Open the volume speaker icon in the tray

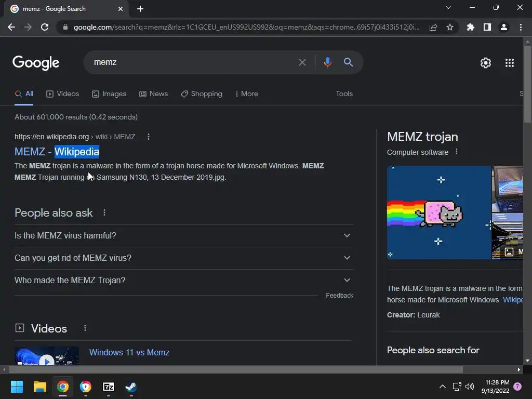click(x=470, y=387)
